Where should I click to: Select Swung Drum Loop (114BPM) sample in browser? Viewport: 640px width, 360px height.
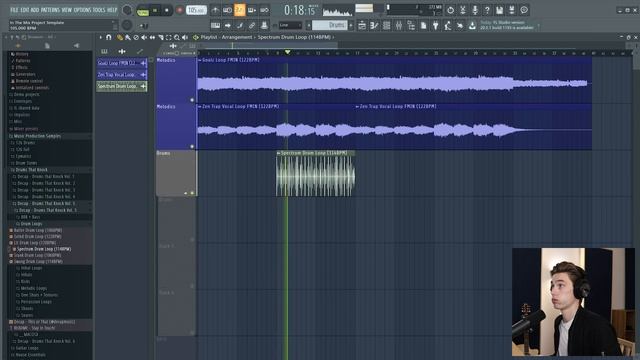click(x=38, y=262)
